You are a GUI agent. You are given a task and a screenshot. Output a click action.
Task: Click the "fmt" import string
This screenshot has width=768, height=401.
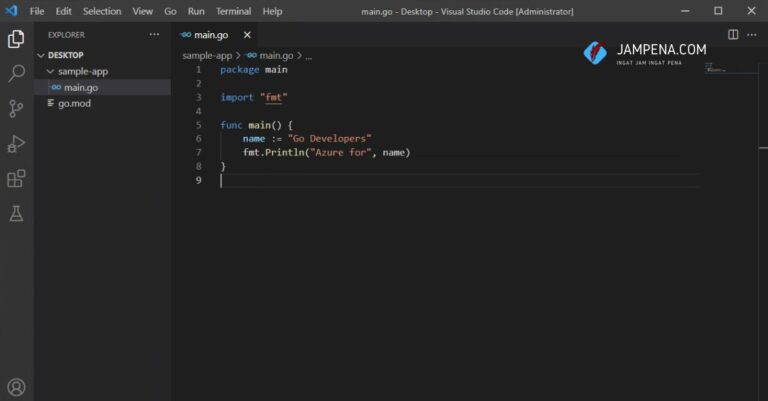click(274, 97)
